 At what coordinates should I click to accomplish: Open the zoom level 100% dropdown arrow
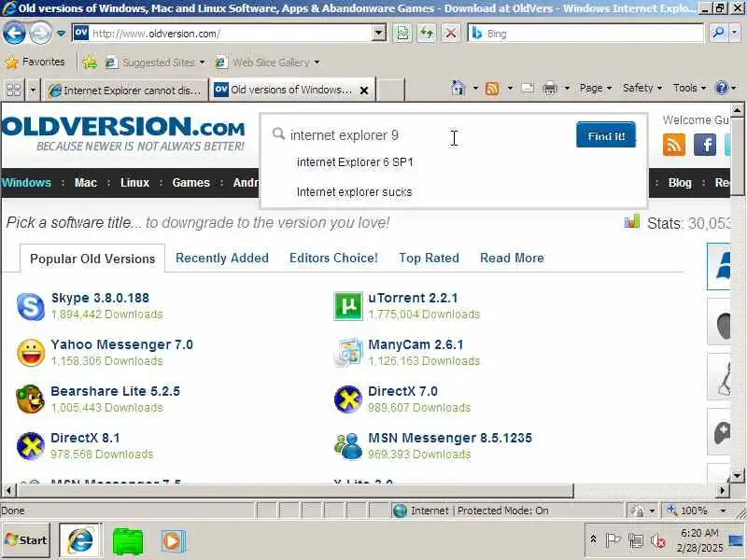723,511
